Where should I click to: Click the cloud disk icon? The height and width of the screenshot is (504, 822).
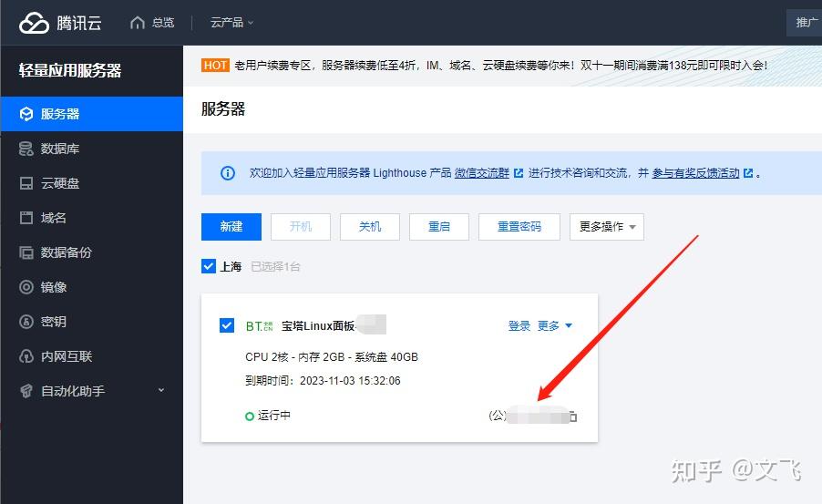pyautogui.click(x=26, y=183)
